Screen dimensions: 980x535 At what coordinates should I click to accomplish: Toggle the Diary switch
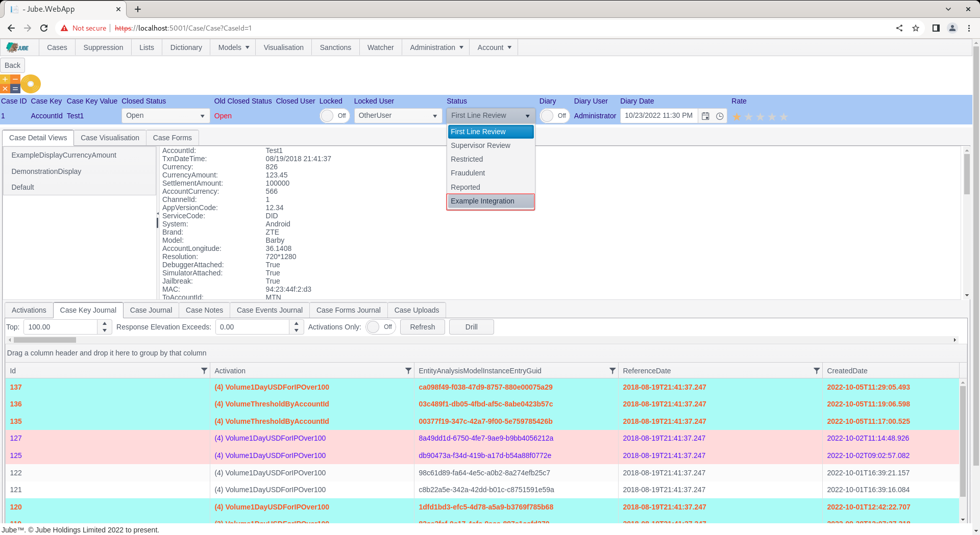pos(554,116)
